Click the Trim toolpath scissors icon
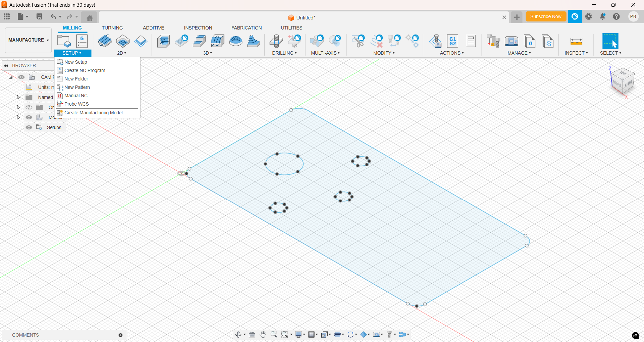644x342 pixels. click(358, 41)
